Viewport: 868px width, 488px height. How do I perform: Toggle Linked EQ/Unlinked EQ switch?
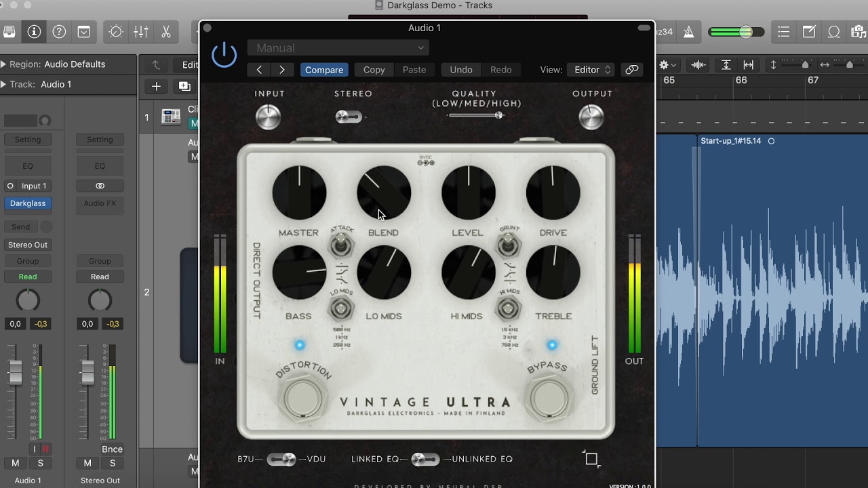tap(425, 460)
